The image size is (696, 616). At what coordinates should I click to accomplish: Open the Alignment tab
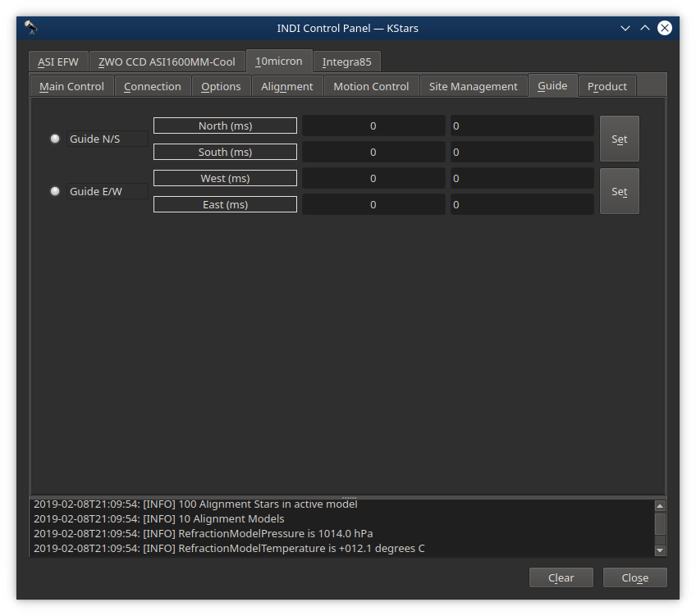tap(287, 86)
